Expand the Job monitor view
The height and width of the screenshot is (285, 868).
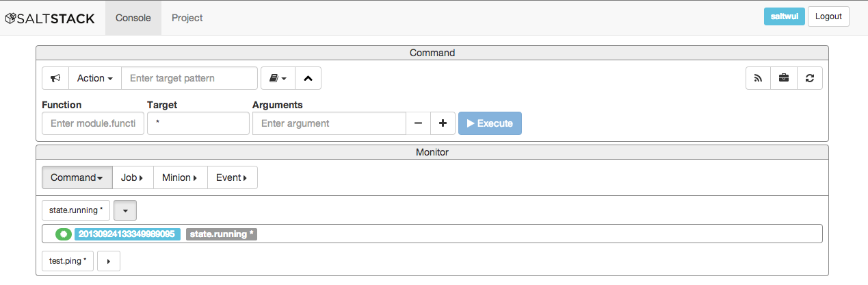[133, 177]
